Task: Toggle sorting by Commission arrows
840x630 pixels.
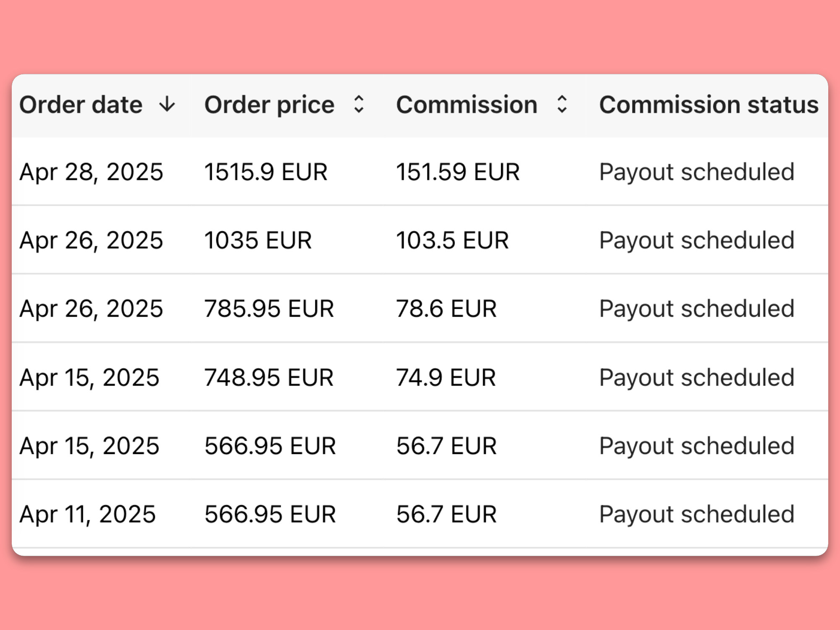Action: (562, 104)
